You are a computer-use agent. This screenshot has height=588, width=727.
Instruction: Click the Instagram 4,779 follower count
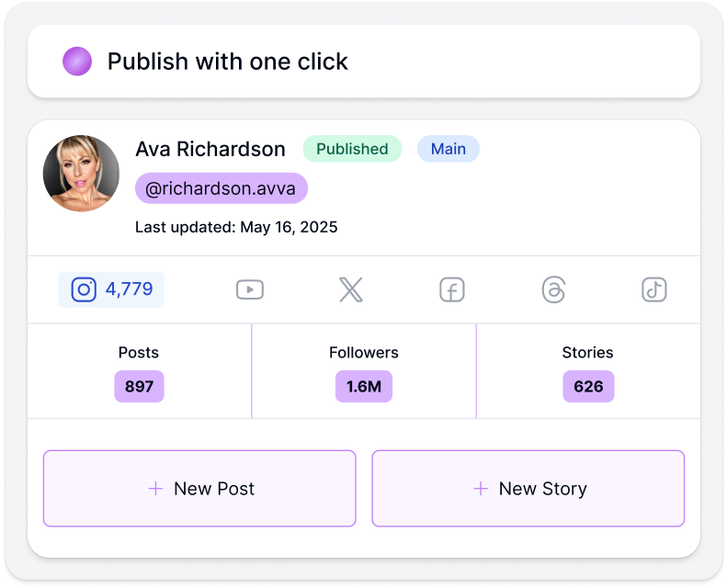tap(130, 289)
